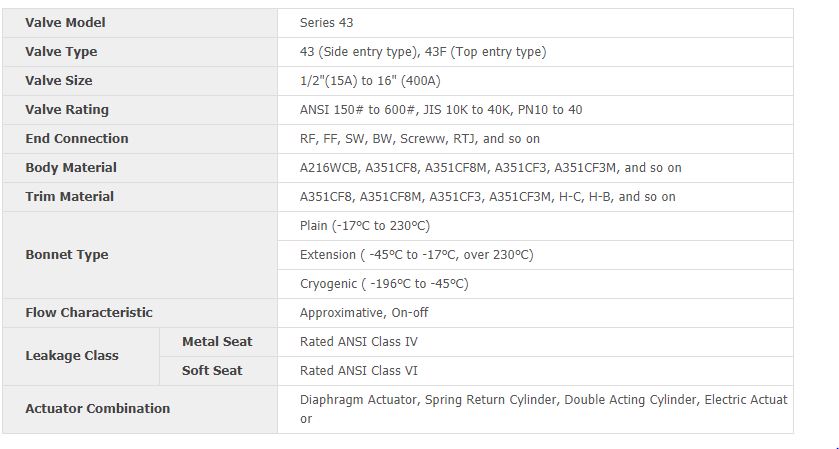Click the Body Material row label
839x449 pixels.
point(71,167)
